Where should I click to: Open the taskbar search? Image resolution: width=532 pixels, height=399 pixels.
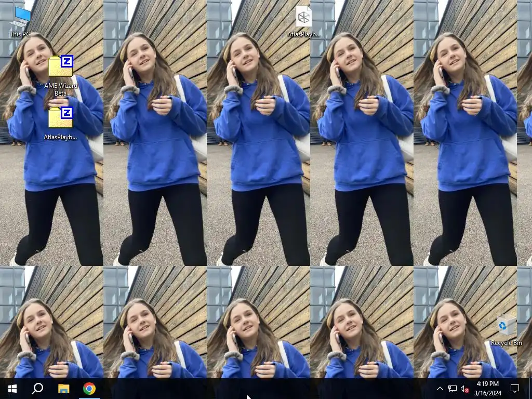point(37,389)
